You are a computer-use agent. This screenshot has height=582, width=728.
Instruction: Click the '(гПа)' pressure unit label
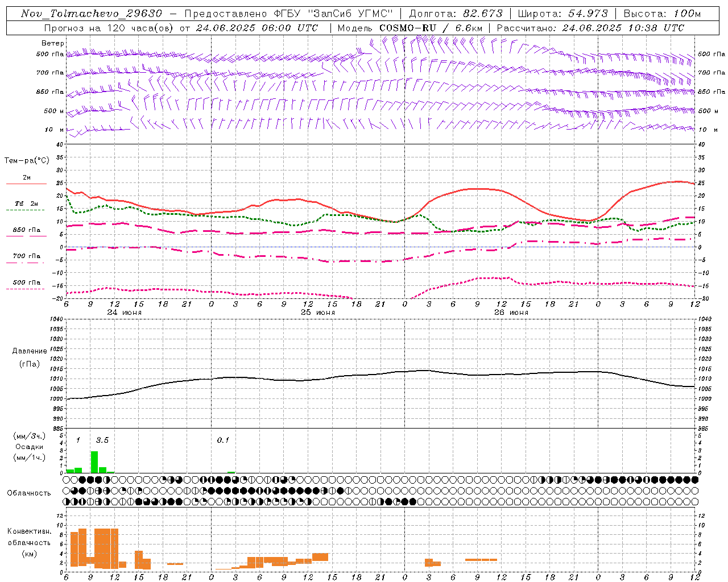click(x=30, y=364)
